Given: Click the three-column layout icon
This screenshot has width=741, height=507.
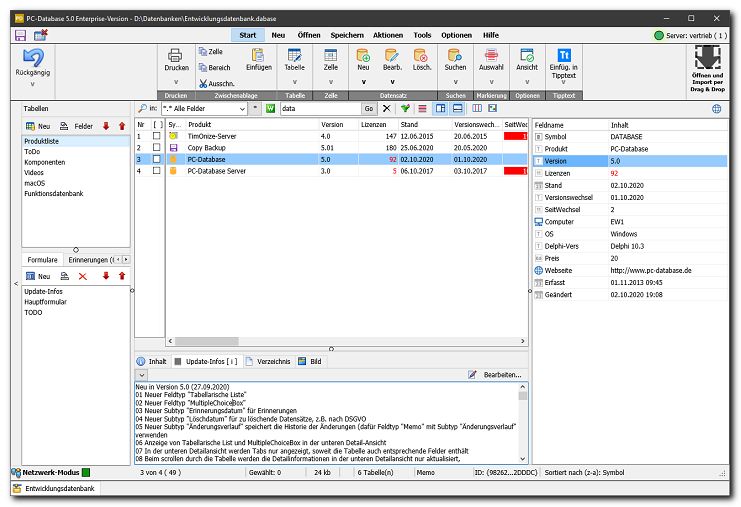Looking at the screenshot, I should pos(477,108).
